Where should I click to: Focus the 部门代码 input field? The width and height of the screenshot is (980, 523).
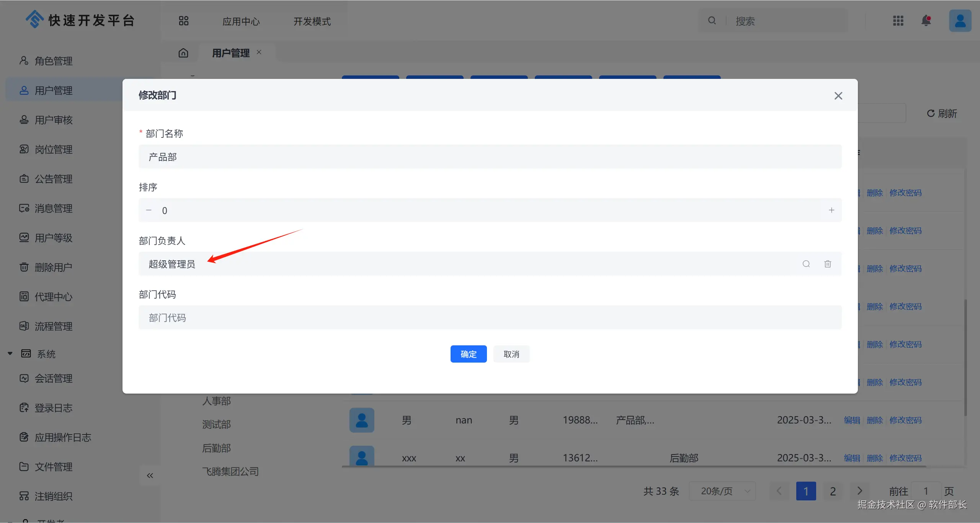[490, 317]
